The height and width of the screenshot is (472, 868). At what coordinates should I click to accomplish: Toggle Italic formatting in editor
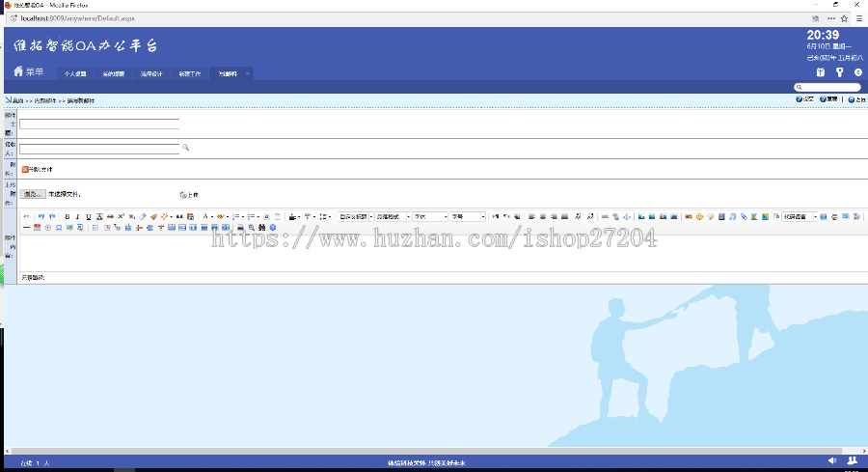point(77,216)
